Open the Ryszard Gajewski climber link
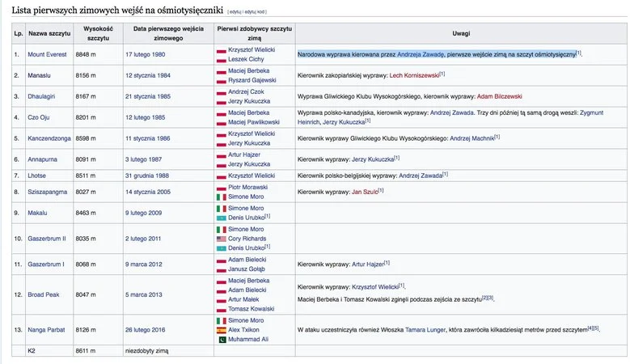 (x=252, y=80)
